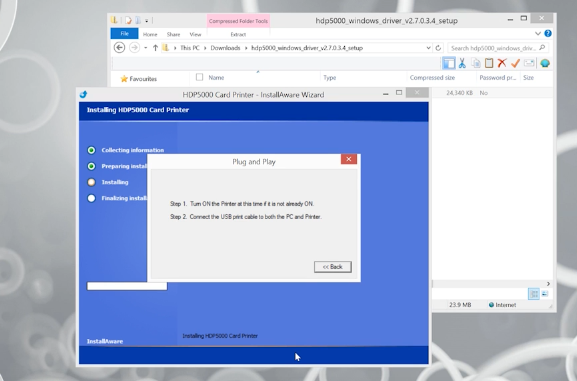Click the orange checkmark icon in Explorer toolbar
Screen dimensions: 577x381
coord(515,63)
